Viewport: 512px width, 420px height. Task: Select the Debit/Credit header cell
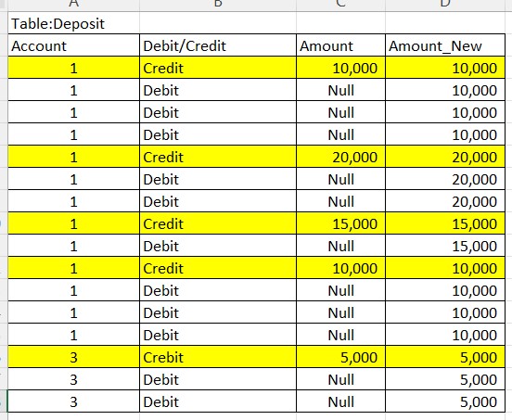(x=218, y=45)
